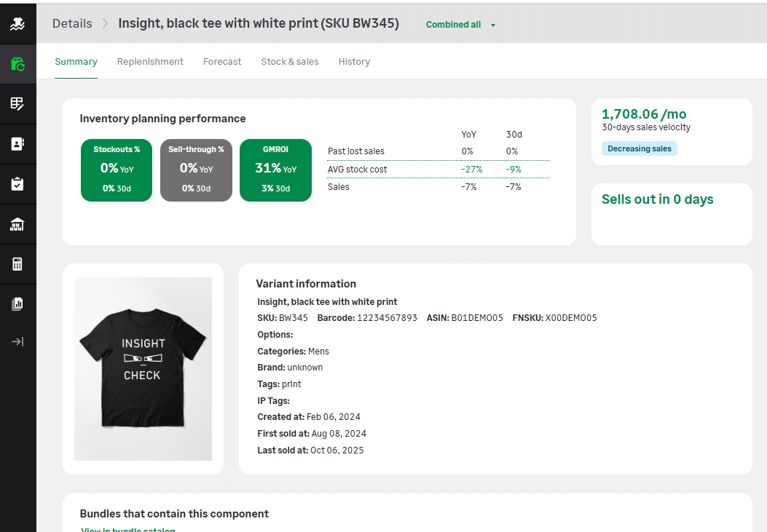The height and width of the screenshot is (532, 767).
Task: Expand the sales channel selector chevron
Action: 492,25
